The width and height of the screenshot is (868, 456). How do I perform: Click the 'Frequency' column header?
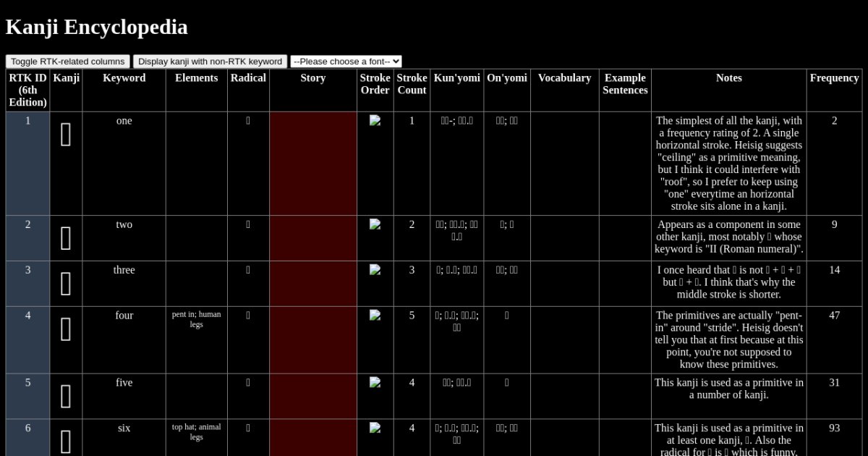coord(834,78)
